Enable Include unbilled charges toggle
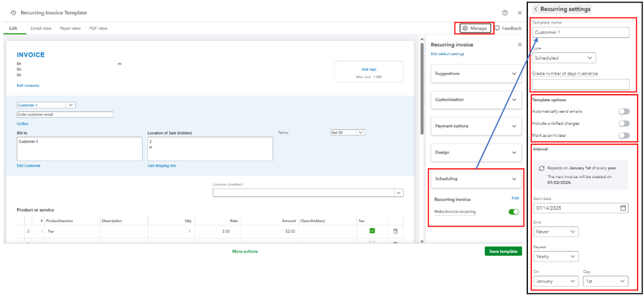644x297 pixels. point(624,123)
